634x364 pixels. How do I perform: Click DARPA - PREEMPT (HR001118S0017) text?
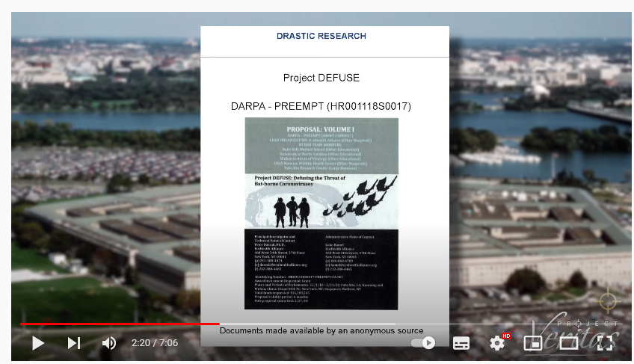point(321,106)
